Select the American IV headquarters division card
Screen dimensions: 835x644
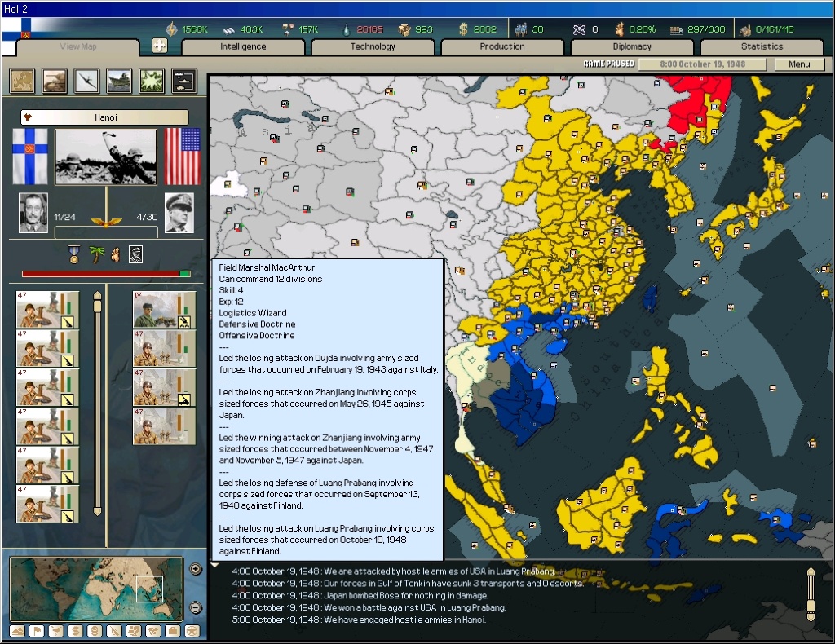(164, 309)
